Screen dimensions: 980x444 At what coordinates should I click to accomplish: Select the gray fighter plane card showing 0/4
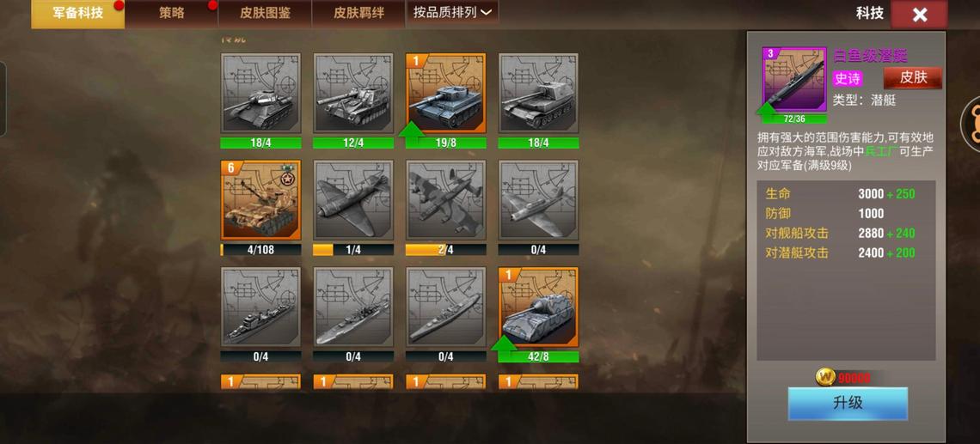[538, 200]
